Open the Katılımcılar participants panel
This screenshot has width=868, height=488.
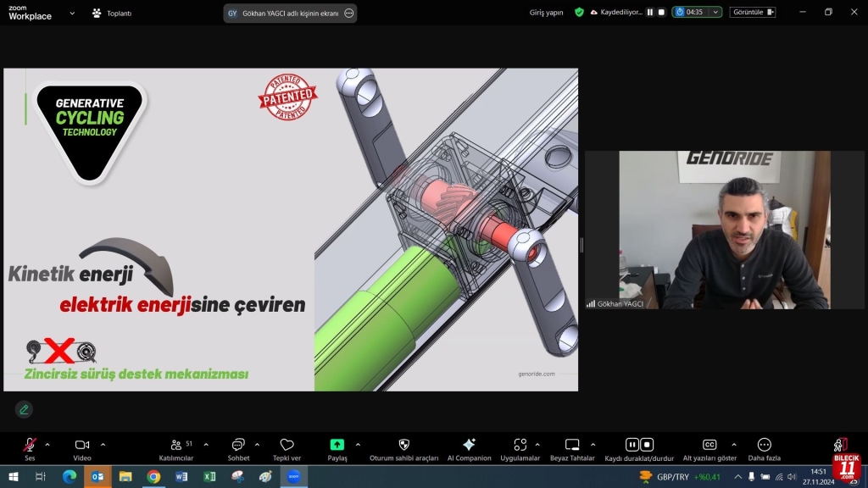(x=176, y=445)
